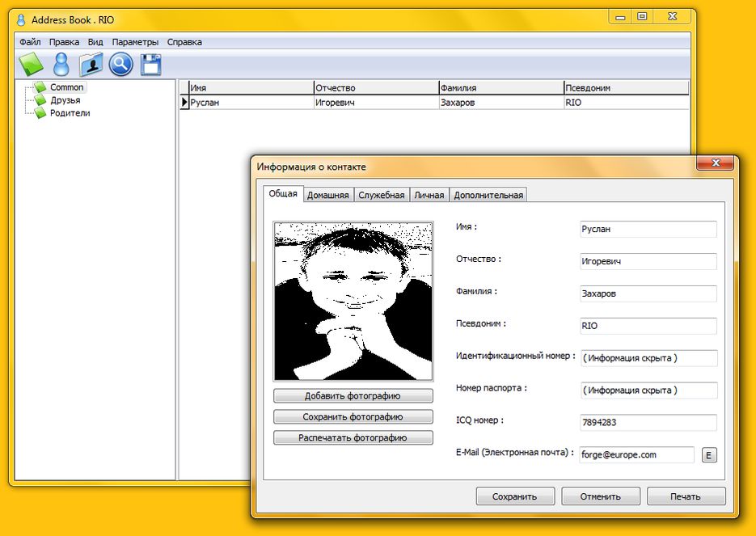Click the Распечатать фотографию button
This screenshot has width=756, height=536.
(353, 437)
